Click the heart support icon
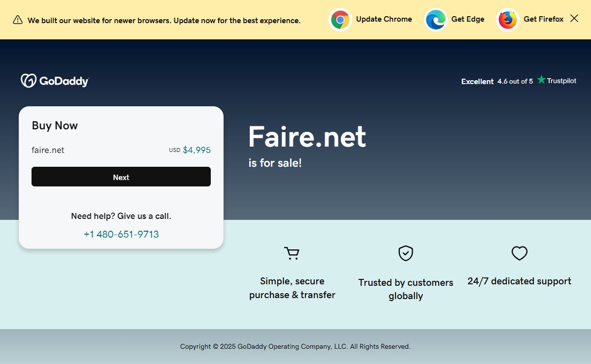The width and height of the screenshot is (591, 364). (x=519, y=253)
